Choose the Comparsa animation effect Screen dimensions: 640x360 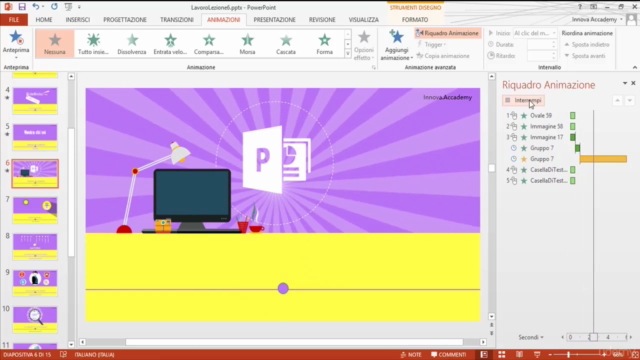click(209, 44)
